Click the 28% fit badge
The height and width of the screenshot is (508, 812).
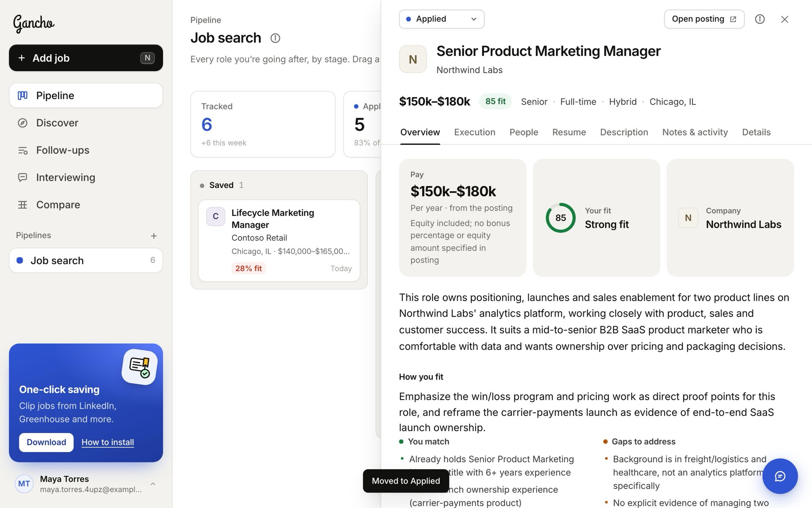[249, 268]
